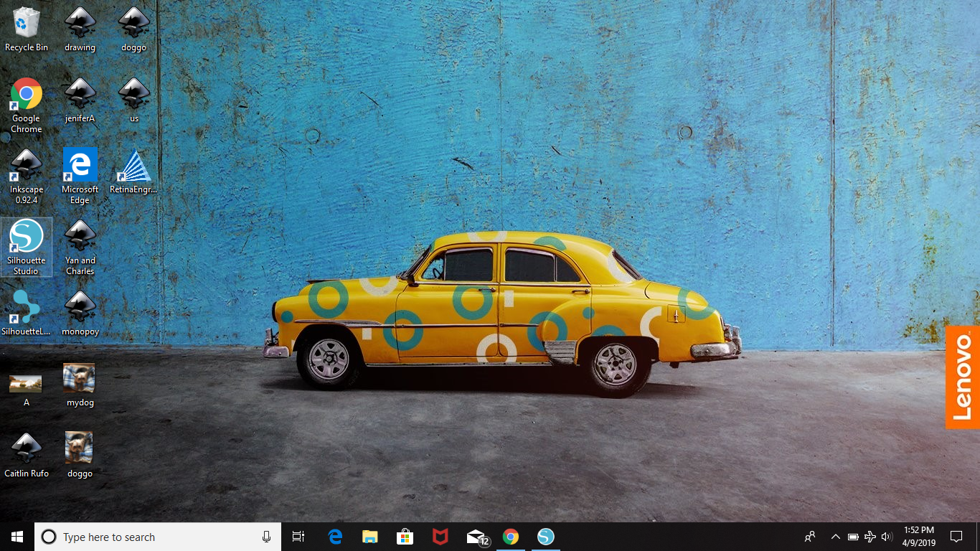Select the Inkscape 0.92.4 shortcut

(x=27, y=176)
